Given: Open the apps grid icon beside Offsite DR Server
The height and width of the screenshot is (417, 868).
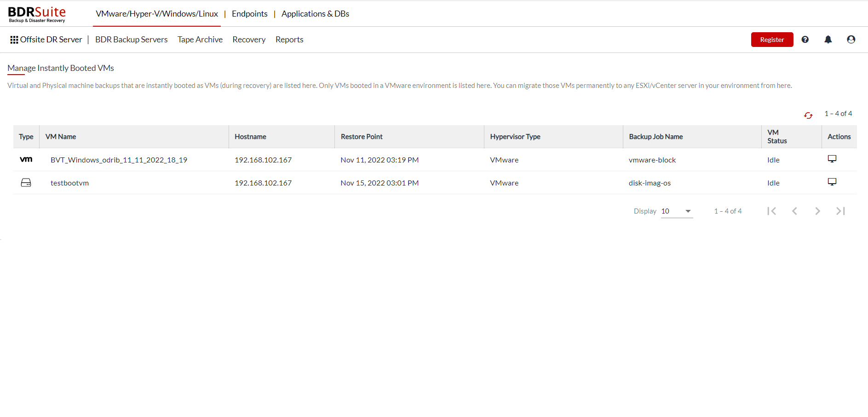Looking at the screenshot, I should 14,40.
